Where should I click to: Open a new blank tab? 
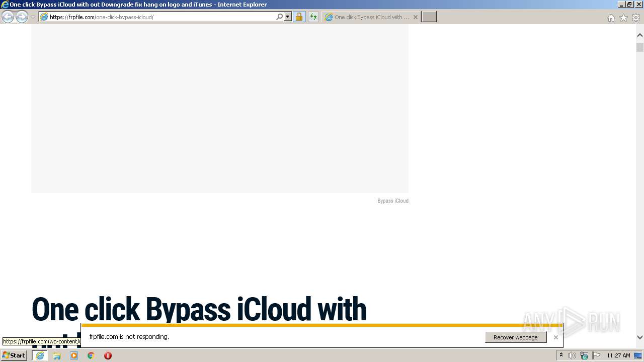pos(429,17)
